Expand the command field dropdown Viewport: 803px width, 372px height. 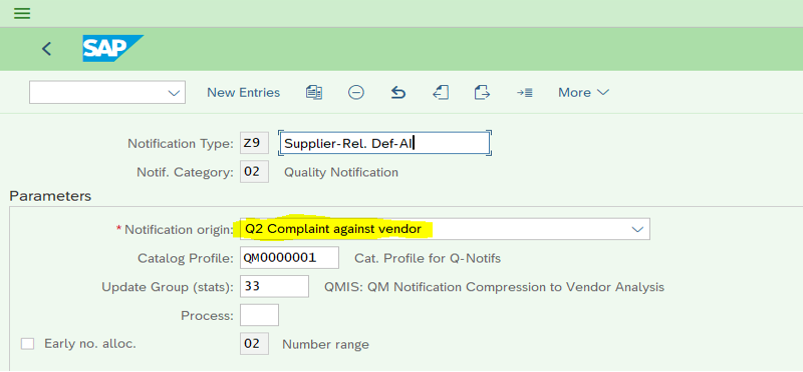[174, 93]
